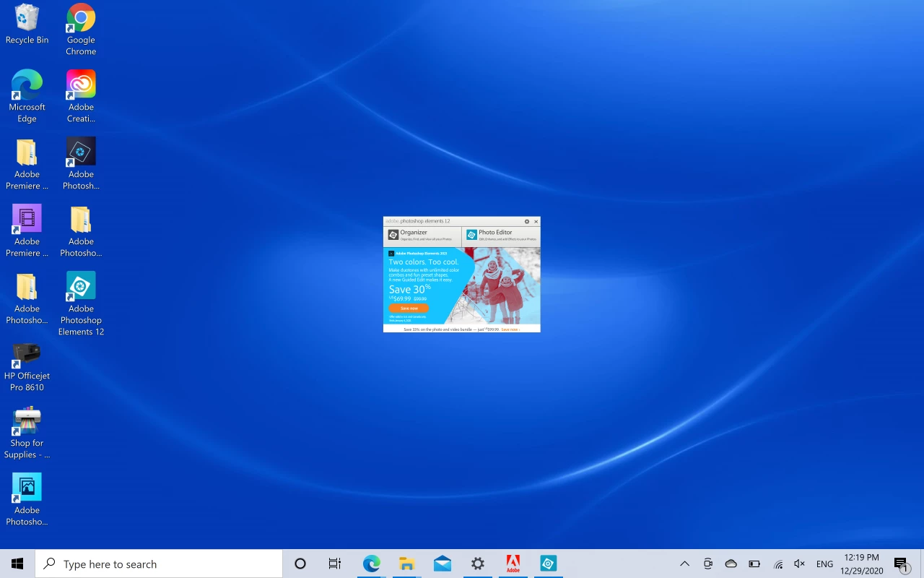The height and width of the screenshot is (578, 924).
Task: Change the ENG input language indicator
Action: click(824, 564)
